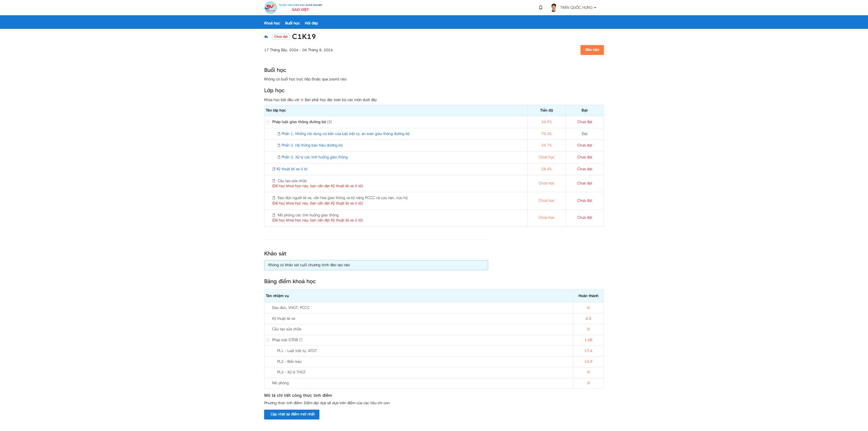Click the Mô phỏng score row
Viewport: 868px width, 431px height.
coord(434,383)
